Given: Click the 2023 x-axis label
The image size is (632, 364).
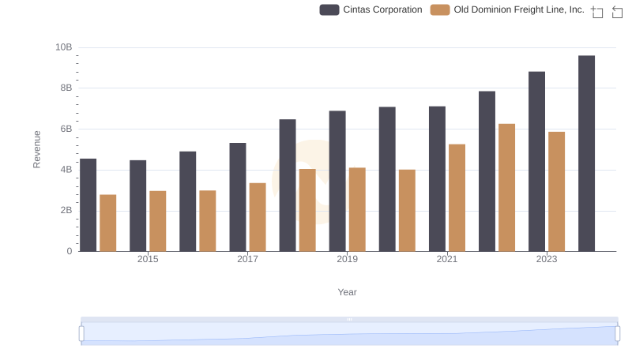Looking at the screenshot, I should pyautogui.click(x=547, y=259).
